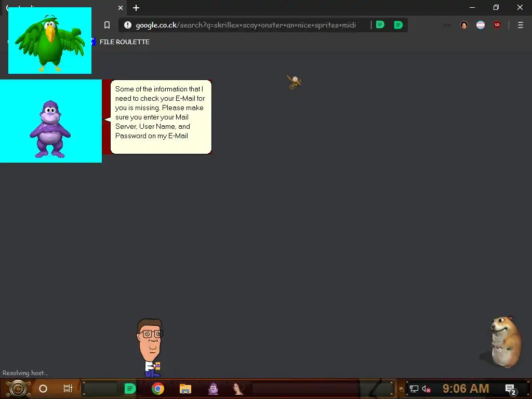Focus the google.co.ck address bar
Screen dimensions: 532x399
tap(246, 25)
